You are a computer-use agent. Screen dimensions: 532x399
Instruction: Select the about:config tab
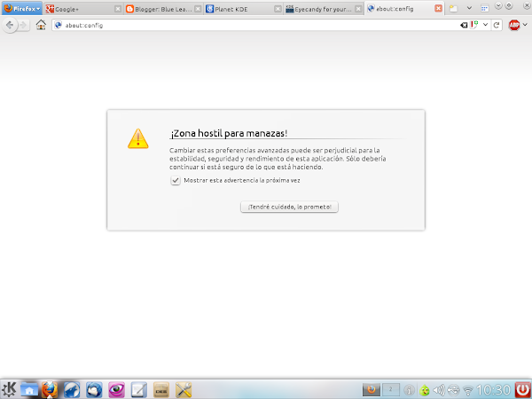pos(404,9)
